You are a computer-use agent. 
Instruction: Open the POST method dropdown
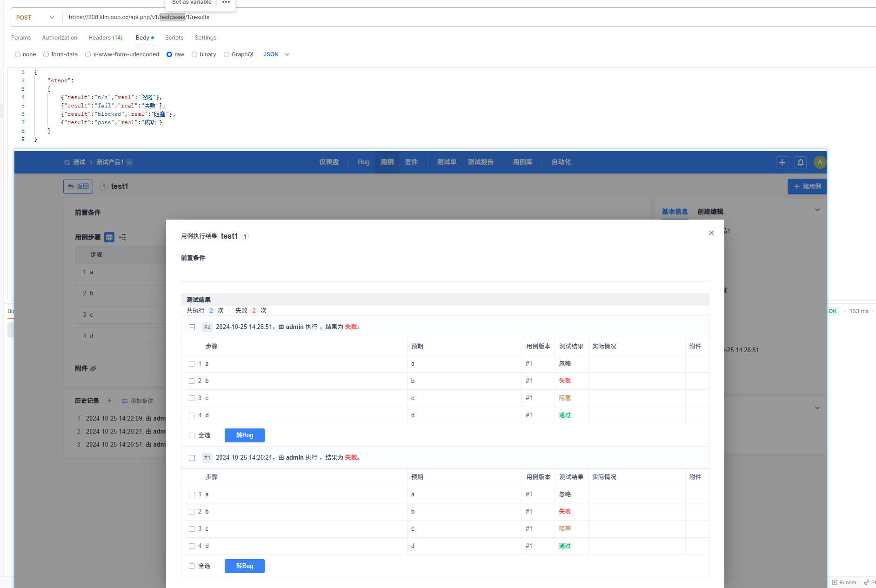point(35,17)
